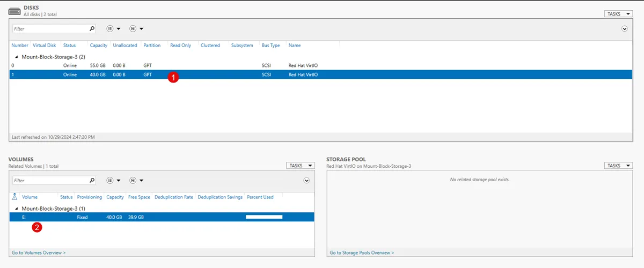
Task: Sort volumes by Deduplication Rate column
Action: click(x=174, y=197)
